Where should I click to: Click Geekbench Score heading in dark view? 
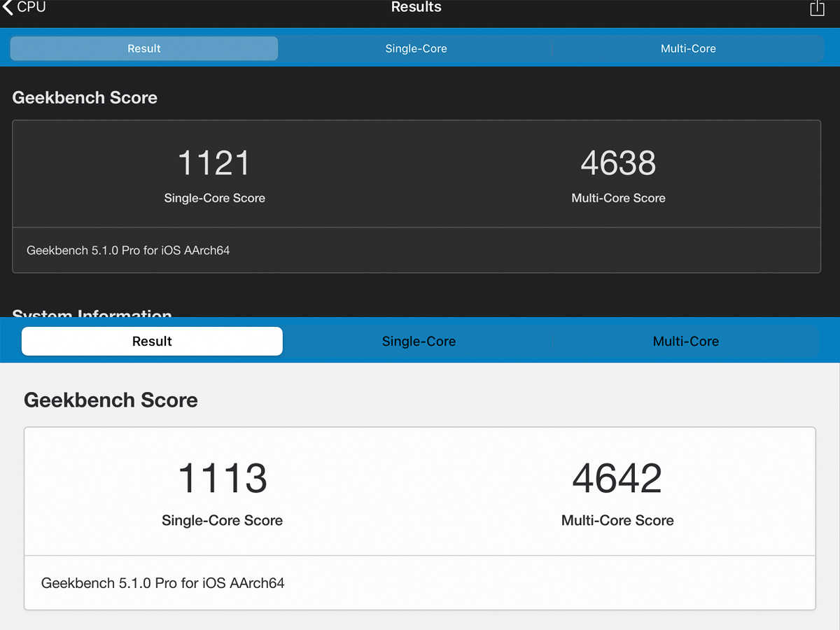(85, 97)
